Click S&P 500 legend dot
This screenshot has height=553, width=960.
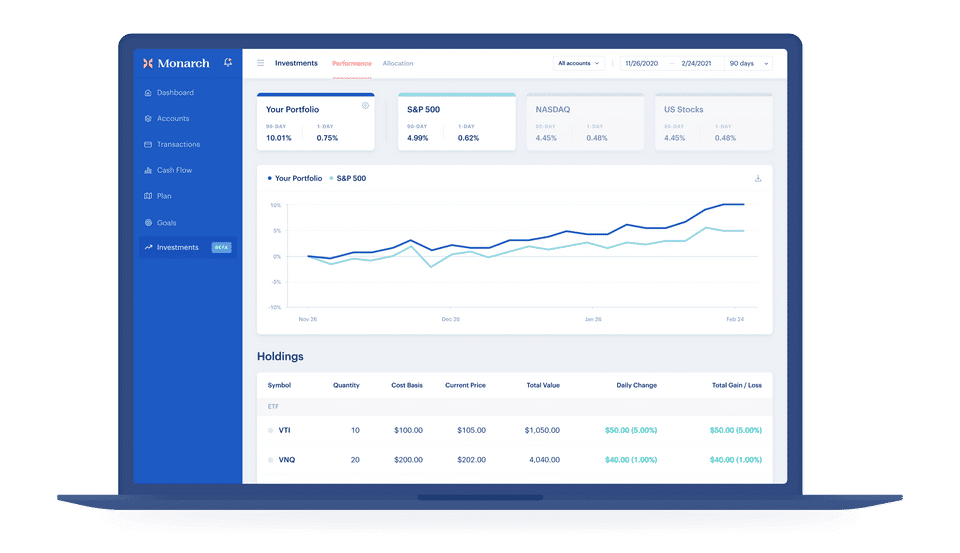(331, 178)
